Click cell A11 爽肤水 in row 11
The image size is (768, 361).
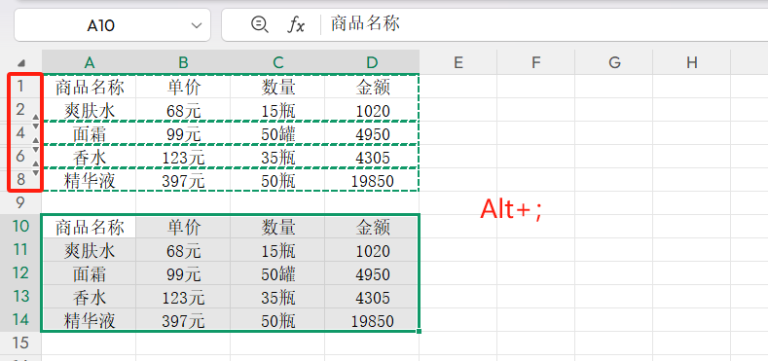tap(89, 250)
